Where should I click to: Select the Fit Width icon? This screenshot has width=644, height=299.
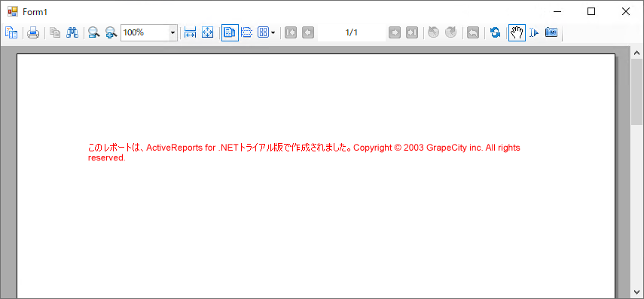coord(190,32)
